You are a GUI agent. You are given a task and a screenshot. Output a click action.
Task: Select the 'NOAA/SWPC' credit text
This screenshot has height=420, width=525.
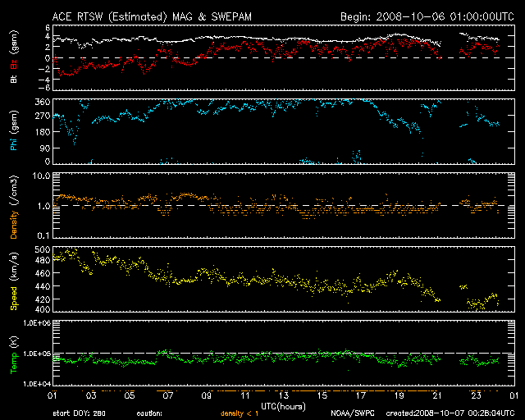tap(352, 413)
